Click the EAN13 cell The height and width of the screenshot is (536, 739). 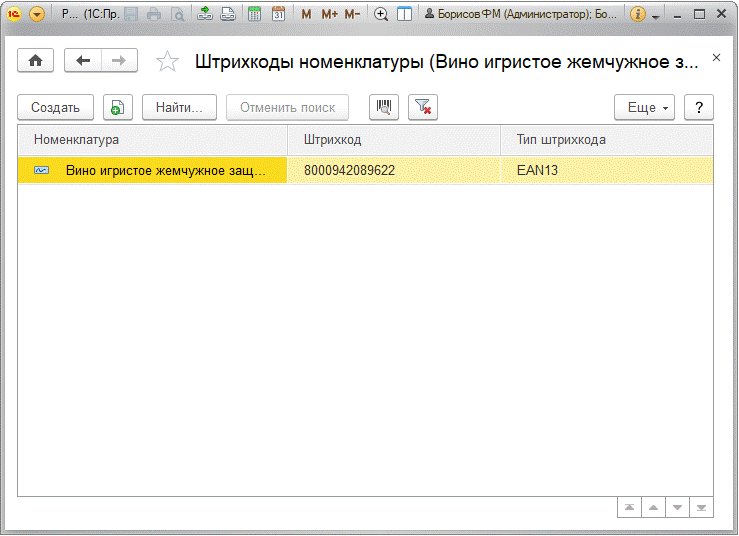pyautogui.click(x=607, y=170)
